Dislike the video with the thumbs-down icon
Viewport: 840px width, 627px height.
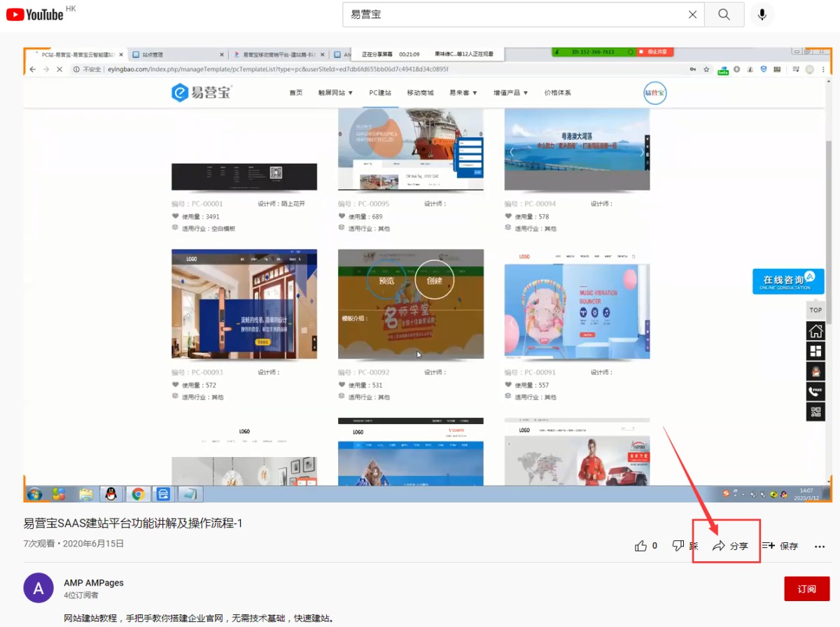coord(678,546)
